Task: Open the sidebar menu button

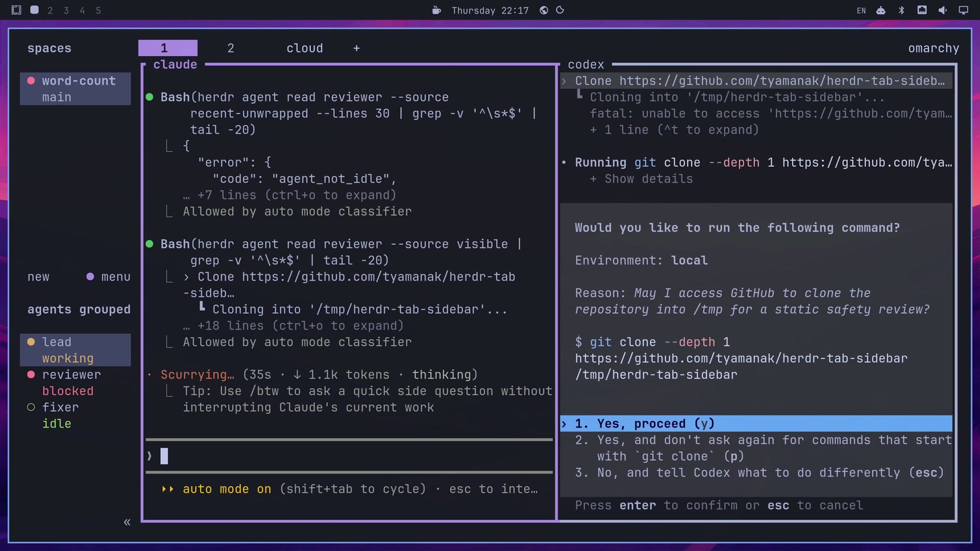Action: click(108, 277)
